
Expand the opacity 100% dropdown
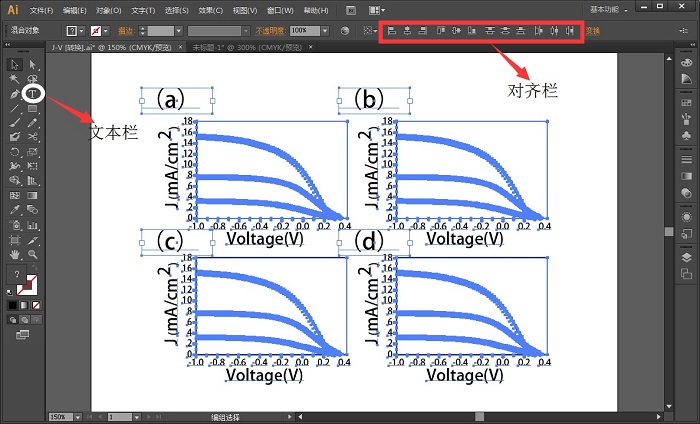[x=325, y=31]
